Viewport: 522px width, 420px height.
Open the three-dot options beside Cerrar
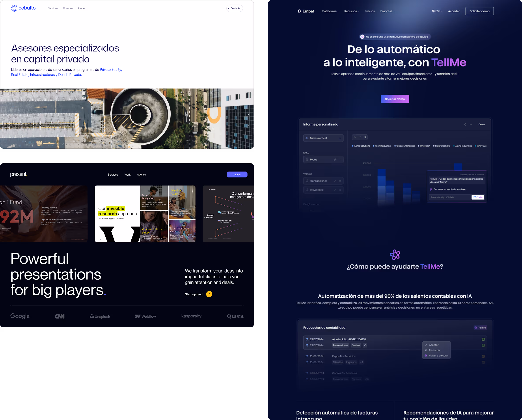(x=471, y=124)
